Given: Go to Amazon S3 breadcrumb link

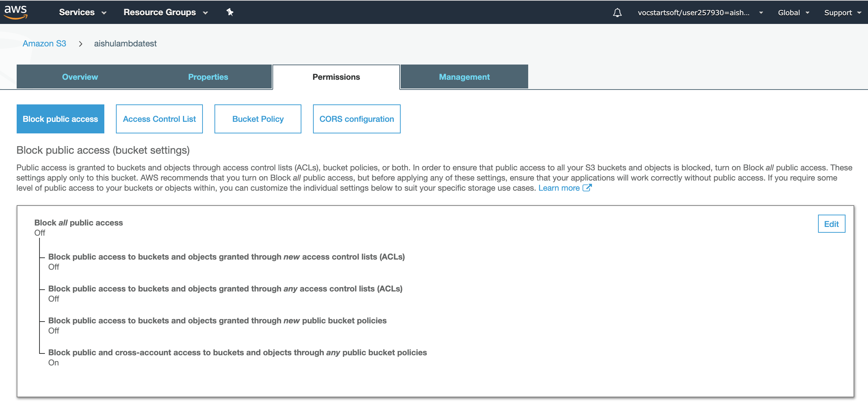Looking at the screenshot, I should 44,44.
